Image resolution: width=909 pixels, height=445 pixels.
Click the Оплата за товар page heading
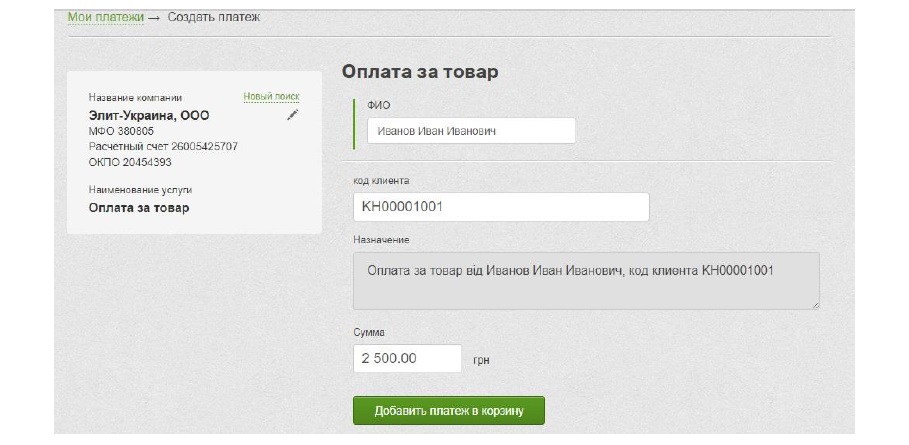coord(420,72)
